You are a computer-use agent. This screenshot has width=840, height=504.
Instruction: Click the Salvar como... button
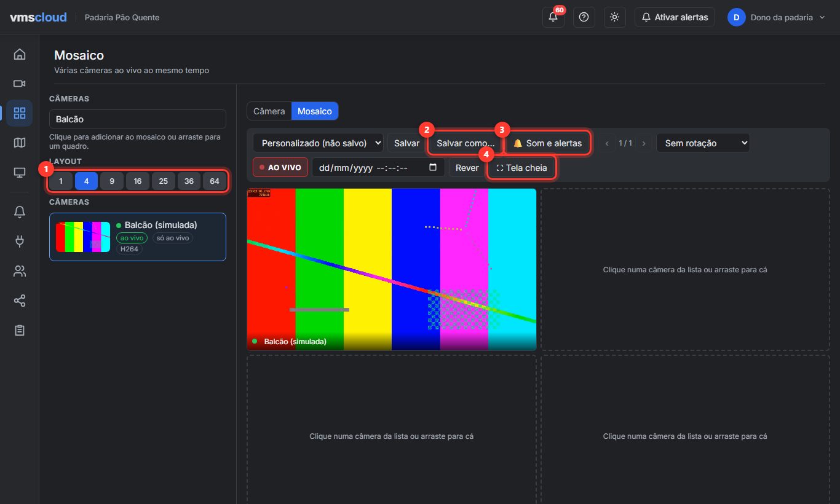pyautogui.click(x=466, y=143)
